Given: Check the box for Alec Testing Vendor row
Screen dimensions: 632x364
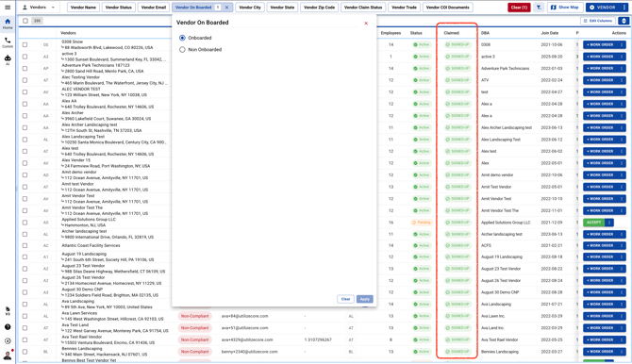Looking at the screenshot, I should pyautogui.click(x=25, y=80).
